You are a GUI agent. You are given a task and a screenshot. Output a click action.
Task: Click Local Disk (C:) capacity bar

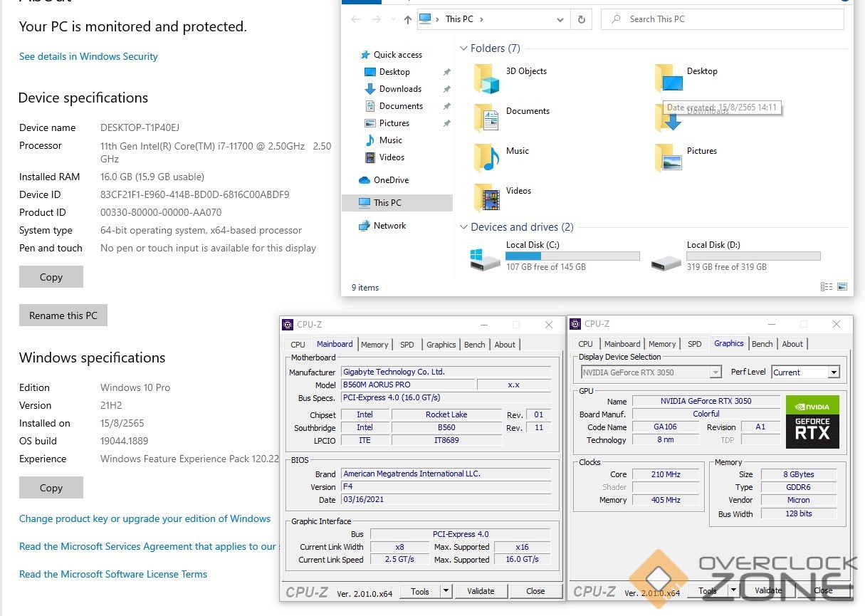click(x=572, y=256)
